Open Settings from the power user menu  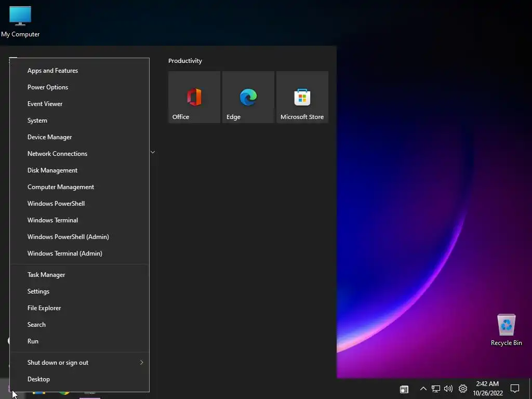(x=79, y=291)
